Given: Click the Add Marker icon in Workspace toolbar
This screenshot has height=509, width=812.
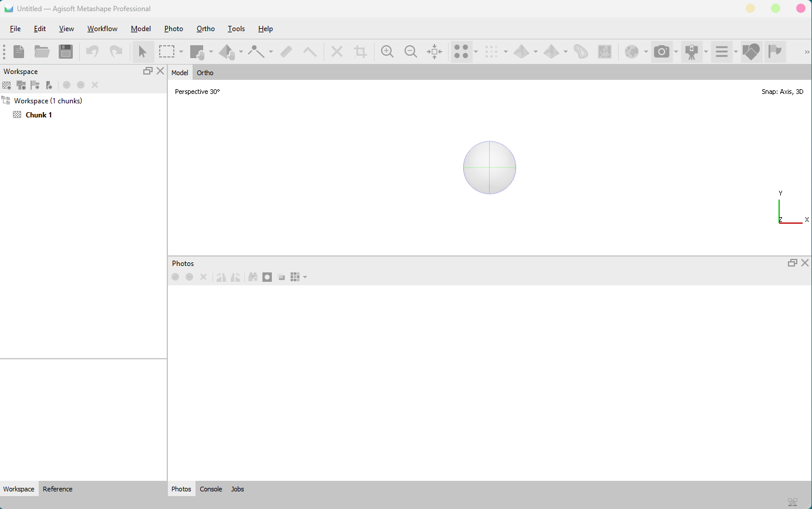Looking at the screenshot, I should click(x=35, y=85).
